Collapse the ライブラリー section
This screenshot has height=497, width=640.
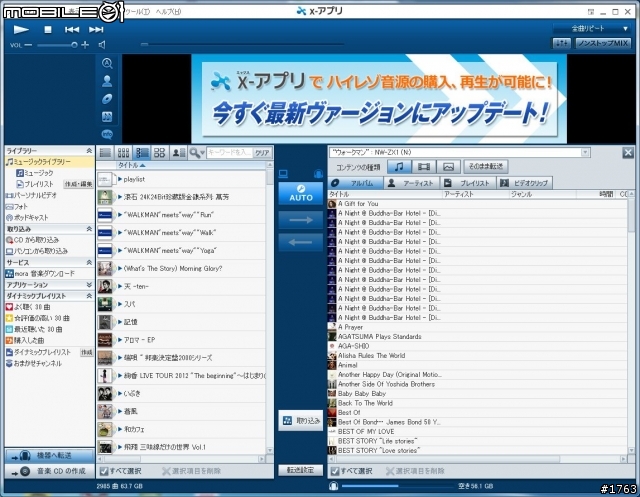(x=89, y=151)
